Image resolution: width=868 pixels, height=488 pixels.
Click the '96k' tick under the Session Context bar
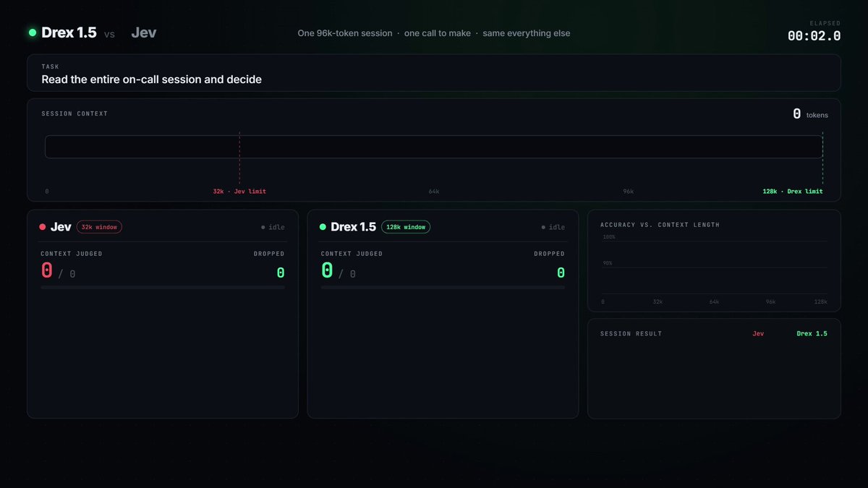pos(629,192)
